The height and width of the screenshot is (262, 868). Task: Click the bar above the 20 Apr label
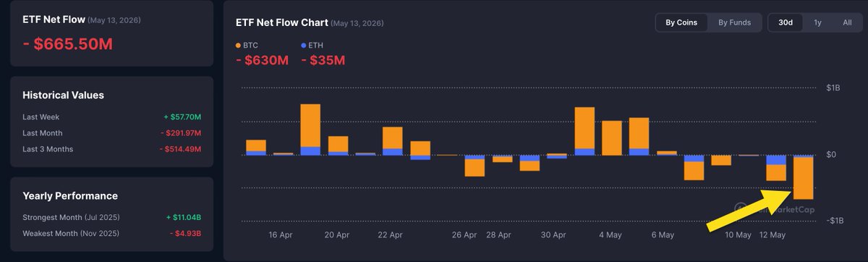[338, 145]
